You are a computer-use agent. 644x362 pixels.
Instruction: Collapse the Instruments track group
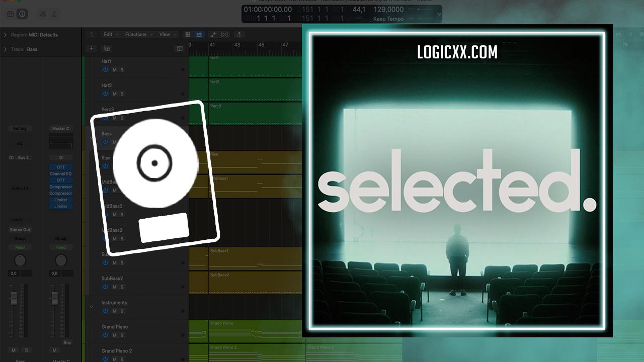[91, 306]
